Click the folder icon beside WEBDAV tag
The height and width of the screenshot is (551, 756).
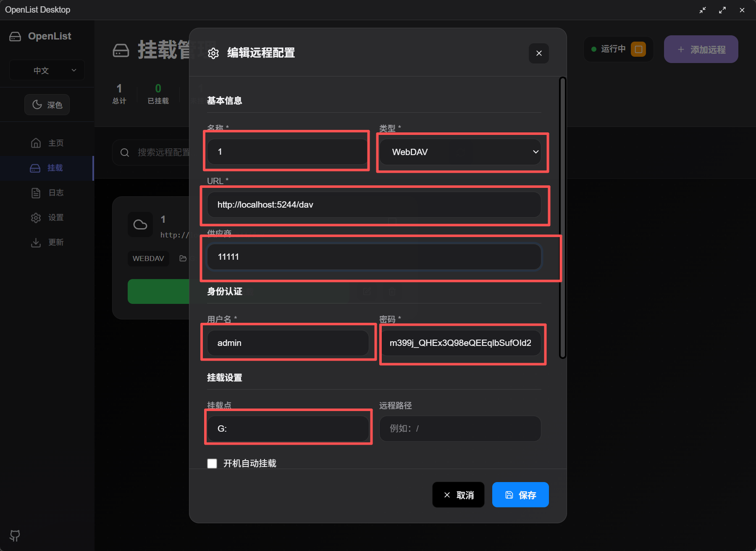coord(183,258)
